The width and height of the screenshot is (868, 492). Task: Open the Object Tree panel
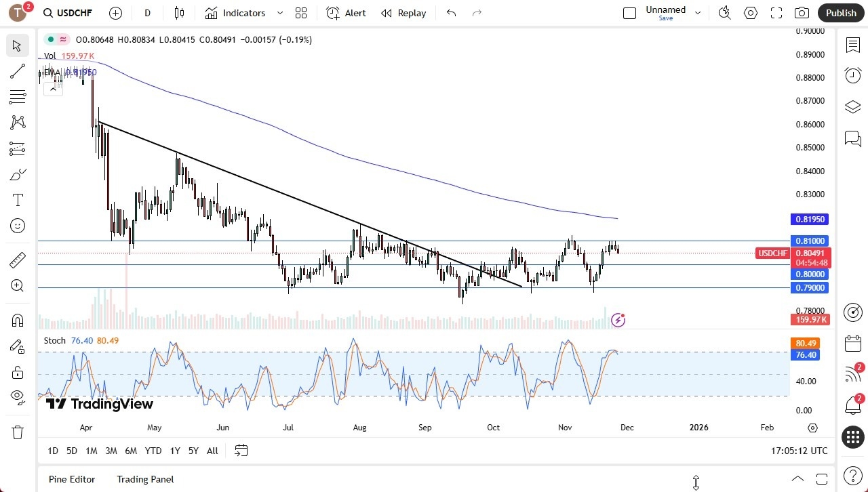tap(852, 106)
